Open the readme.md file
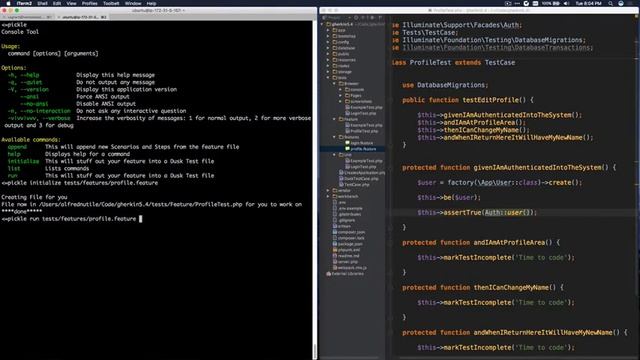The image size is (640, 360). click(x=347, y=256)
